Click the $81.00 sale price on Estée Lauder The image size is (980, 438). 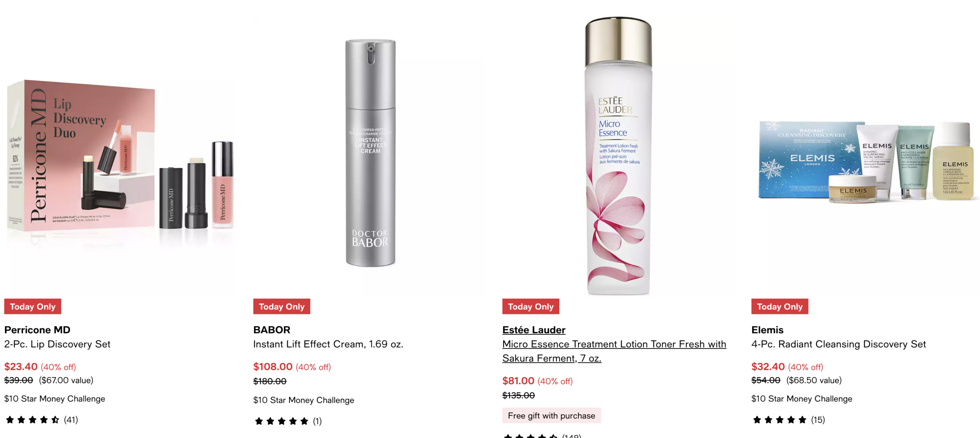pos(518,381)
